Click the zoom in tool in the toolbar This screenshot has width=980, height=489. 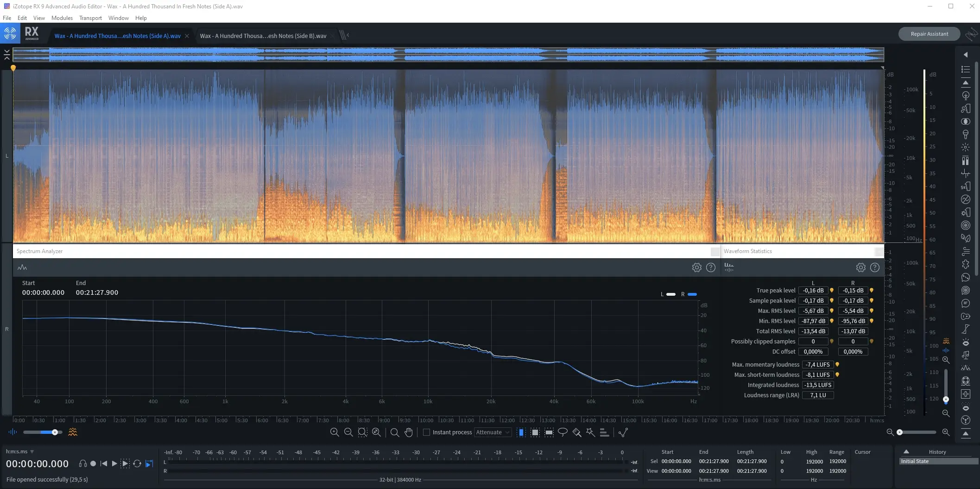point(334,432)
